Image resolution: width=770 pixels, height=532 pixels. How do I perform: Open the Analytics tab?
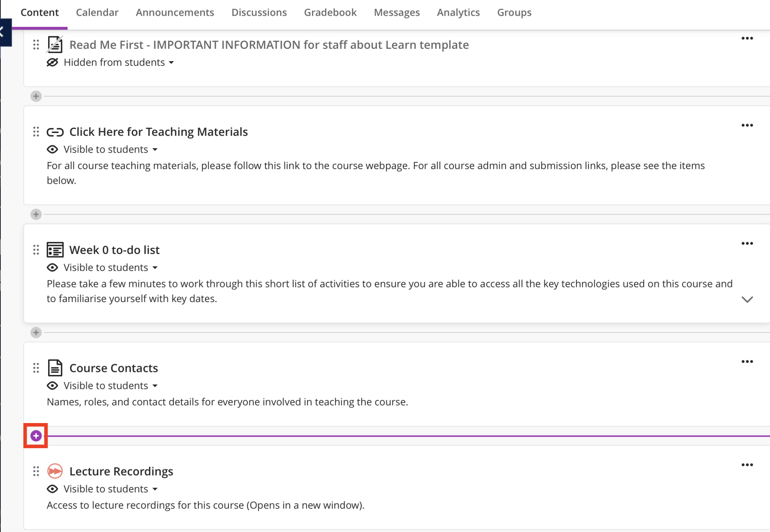pos(458,12)
